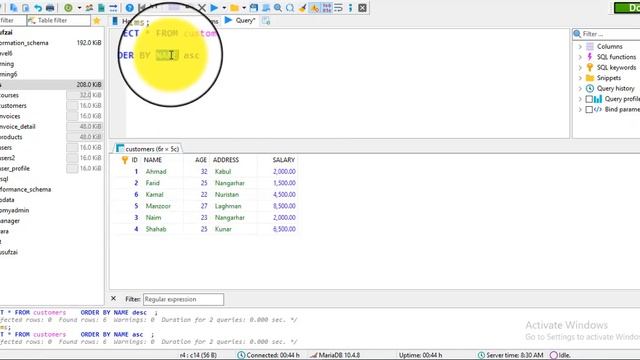Expand the SQL keywords node

click(x=580, y=67)
